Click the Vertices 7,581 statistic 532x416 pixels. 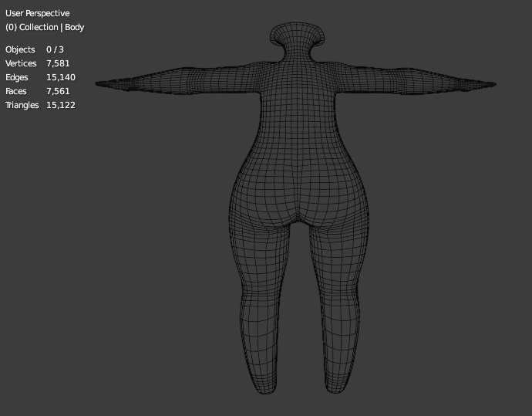click(37, 63)
